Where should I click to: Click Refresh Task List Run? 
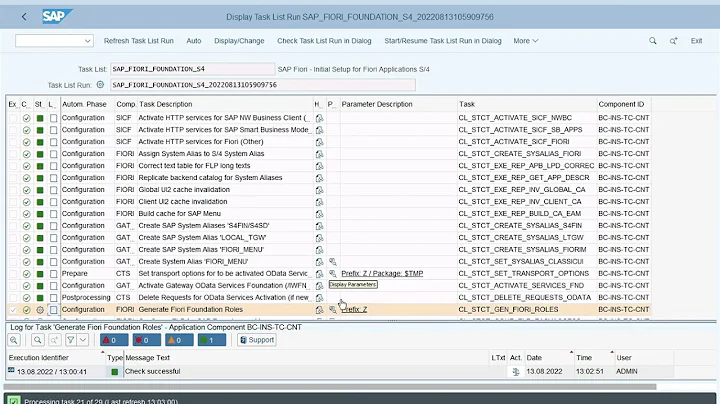[x=139, y=41]
